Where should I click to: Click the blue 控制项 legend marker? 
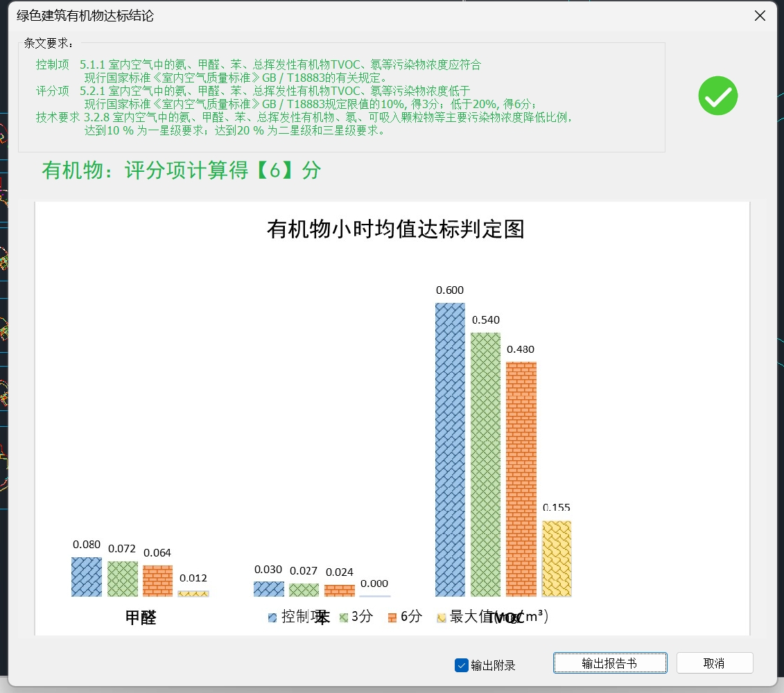click(x=272, y=617)
